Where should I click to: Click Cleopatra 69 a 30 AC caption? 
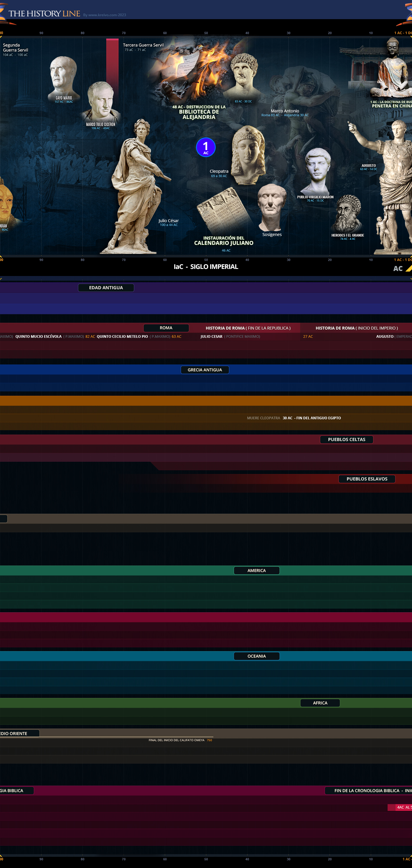click(x=219, y=173)
